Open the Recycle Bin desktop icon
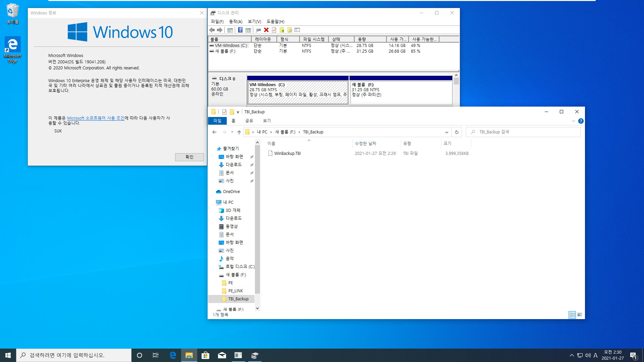This screenshot has width=644, height=362. click(13, 14)
